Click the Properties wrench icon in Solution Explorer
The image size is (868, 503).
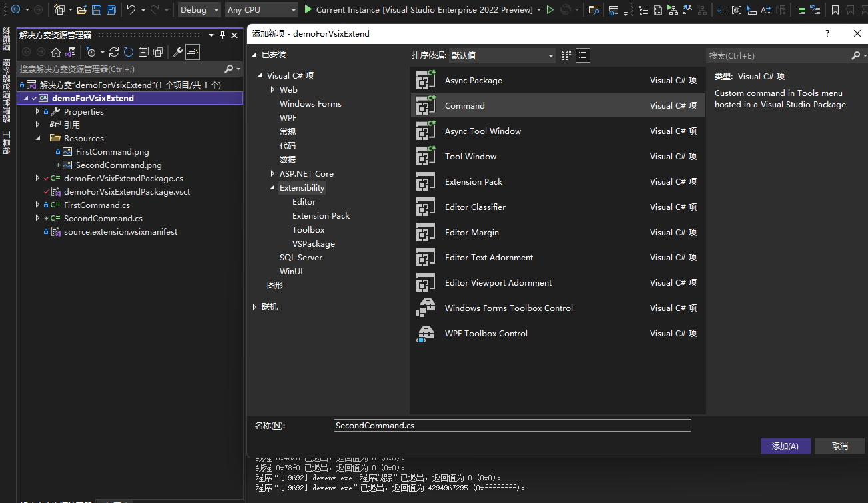178,52
